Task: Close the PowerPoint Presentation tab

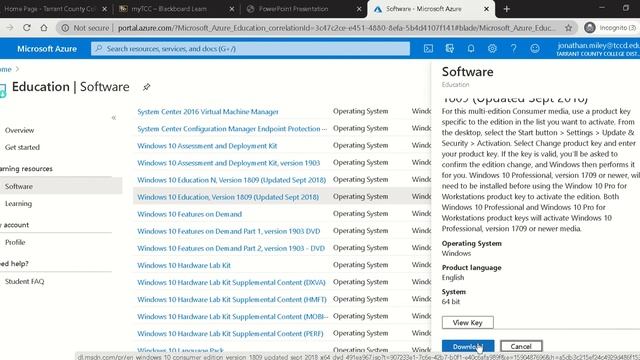Action: (x=359, y=9)
